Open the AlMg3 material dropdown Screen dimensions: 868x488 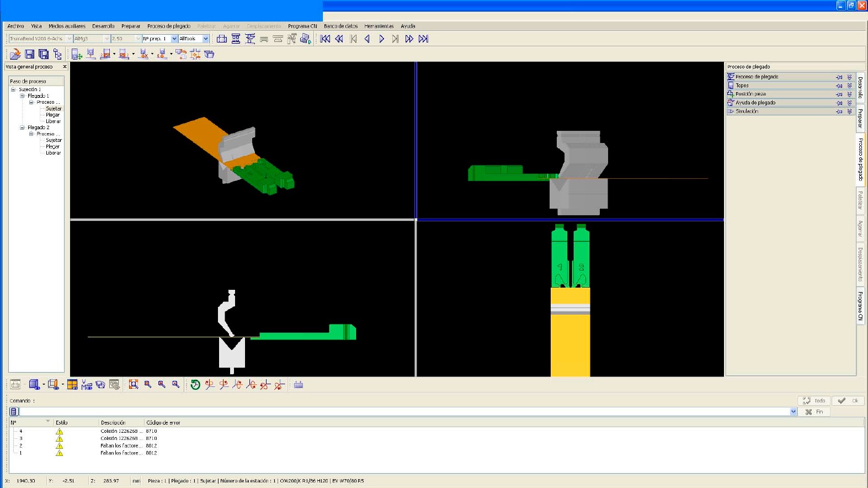107,39
